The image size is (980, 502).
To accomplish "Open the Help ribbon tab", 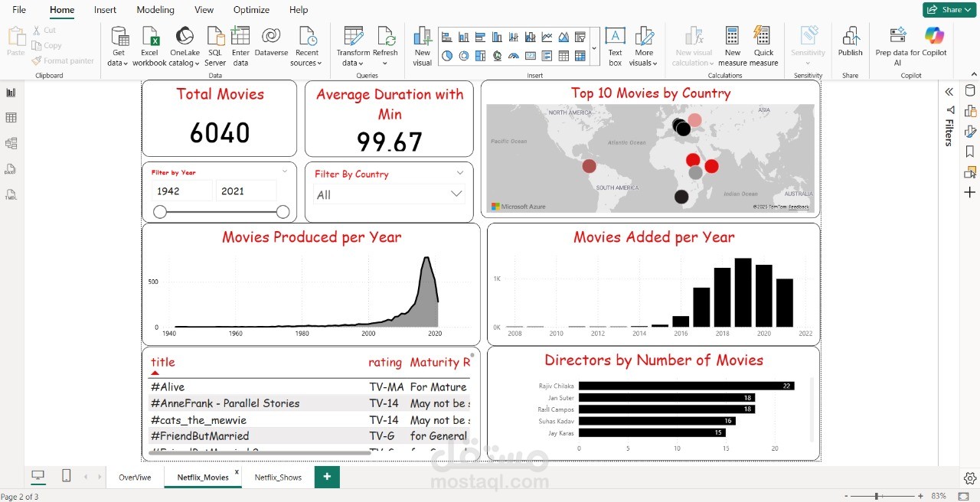I will (x=299, y=10).
